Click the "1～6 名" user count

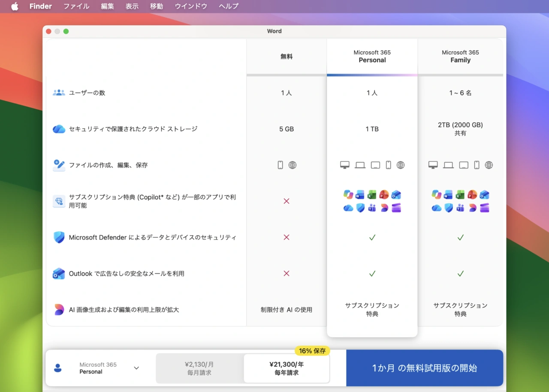point(460,93)
